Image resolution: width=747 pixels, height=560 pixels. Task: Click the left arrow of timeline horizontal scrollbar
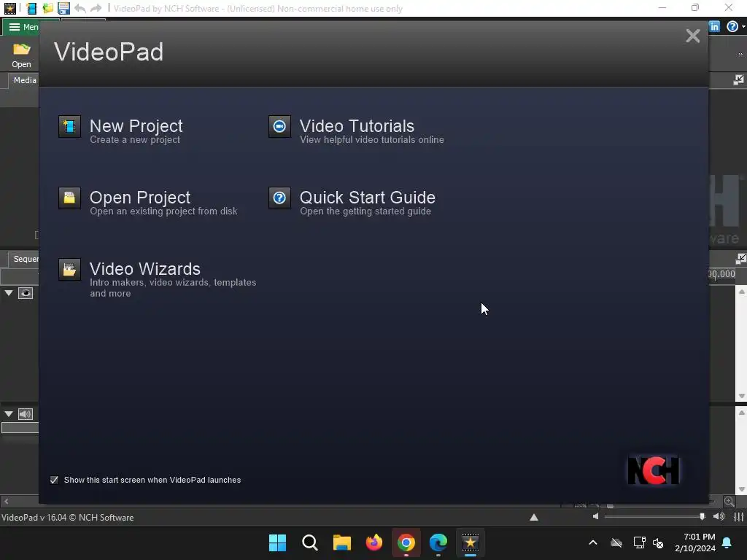6,501
